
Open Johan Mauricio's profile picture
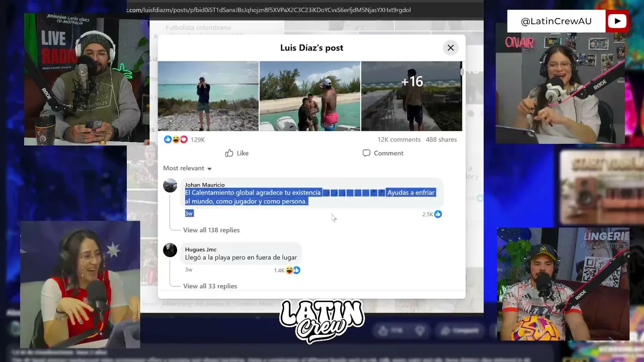[x=170, y=186]
